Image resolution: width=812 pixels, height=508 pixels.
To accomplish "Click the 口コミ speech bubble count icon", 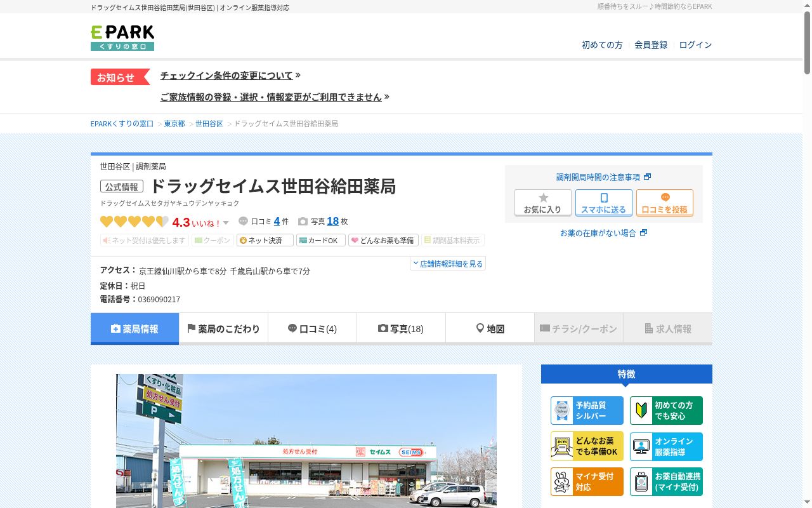I will 244,222.
